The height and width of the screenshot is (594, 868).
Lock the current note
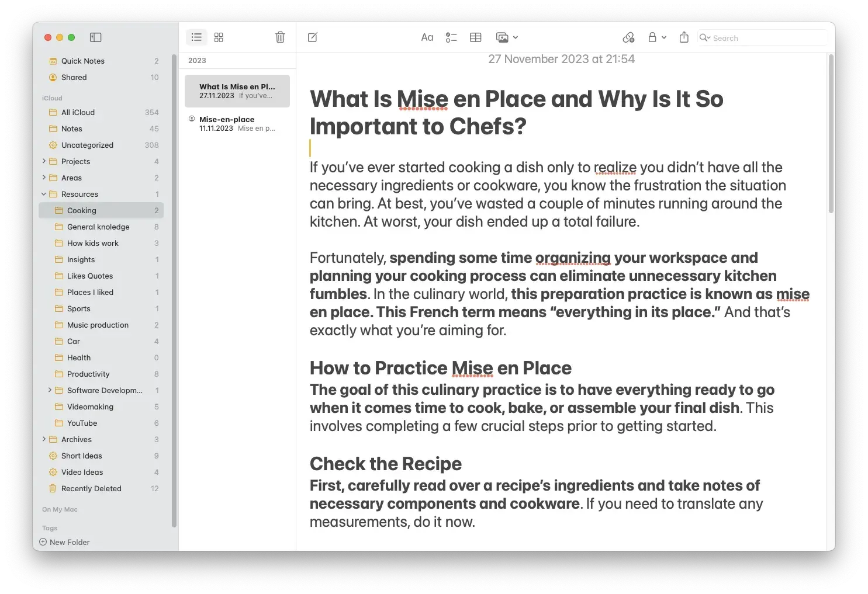653,37
